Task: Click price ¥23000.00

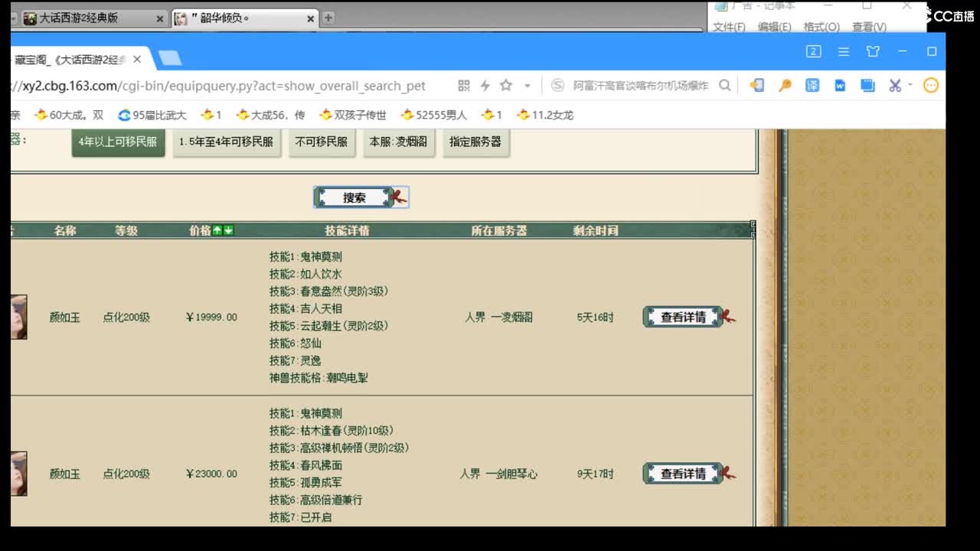Action: point(211,474)
